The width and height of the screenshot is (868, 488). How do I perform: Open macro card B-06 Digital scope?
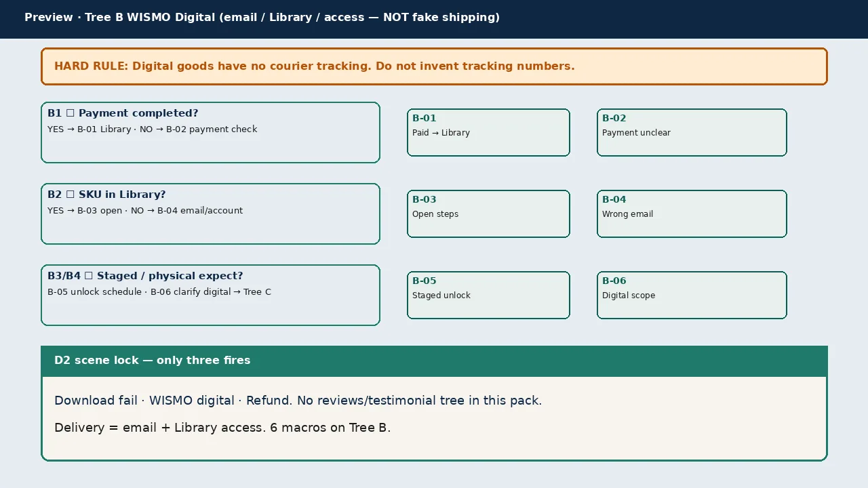[x=692, y=295]
